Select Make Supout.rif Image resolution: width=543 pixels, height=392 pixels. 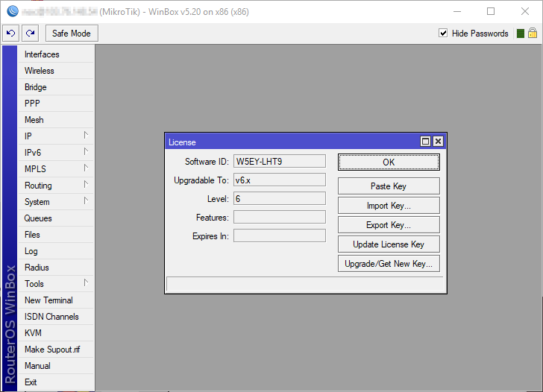pyautogui.click(x=56, y=349)
